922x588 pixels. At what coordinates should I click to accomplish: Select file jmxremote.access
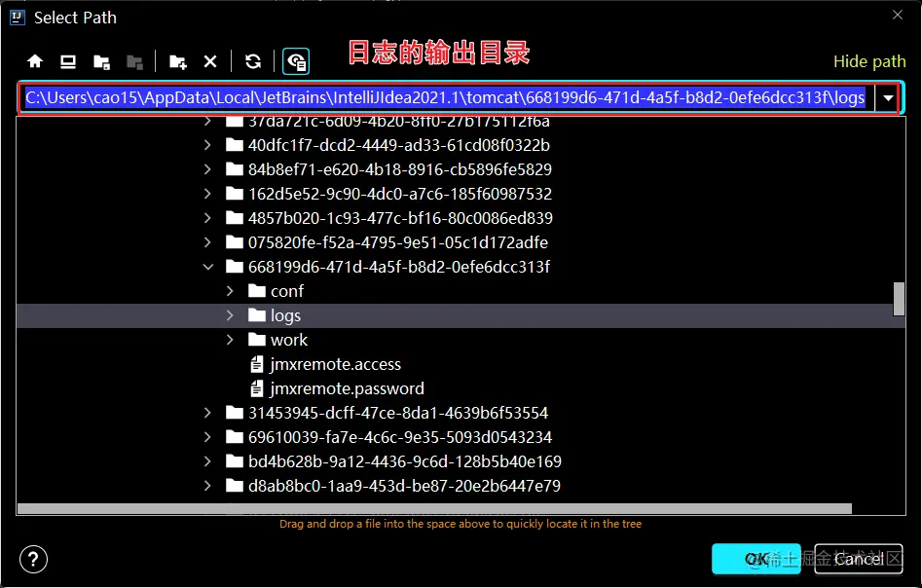(335, 364)
